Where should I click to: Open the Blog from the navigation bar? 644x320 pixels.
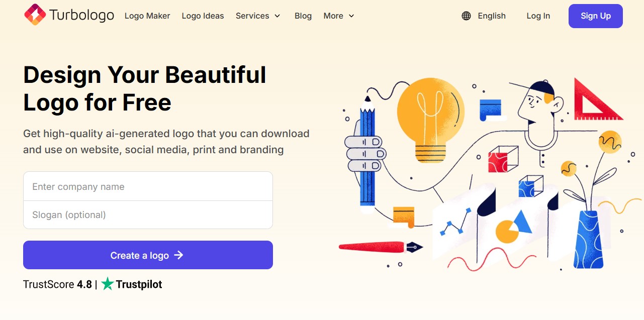(303, 16)
